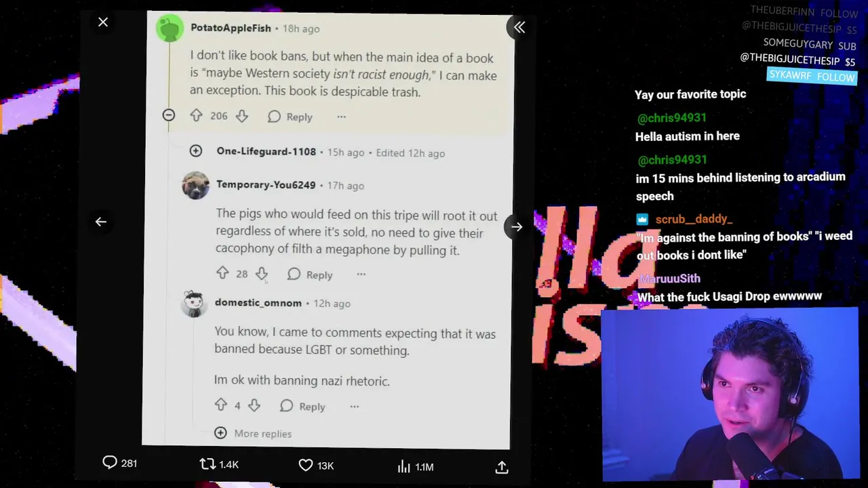This screenshot has height=488, width=868.
Task: Open more options on domestic_omnom's comment
Action: coord(354,406)
